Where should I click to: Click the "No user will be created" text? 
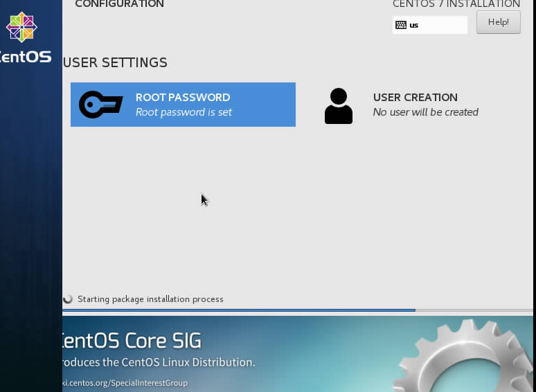pyautogui.click(x=426, y=112)
